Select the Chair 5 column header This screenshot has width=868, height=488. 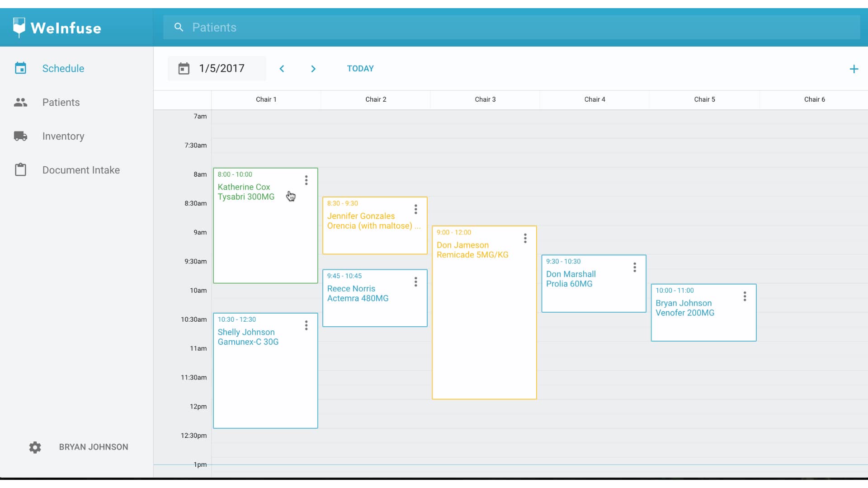coord(704,99)
